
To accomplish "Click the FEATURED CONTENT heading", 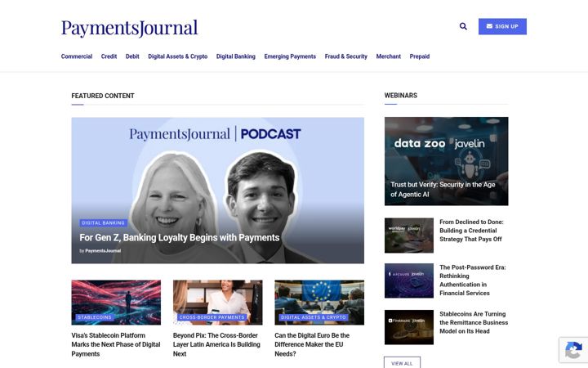I will point(103,96).
